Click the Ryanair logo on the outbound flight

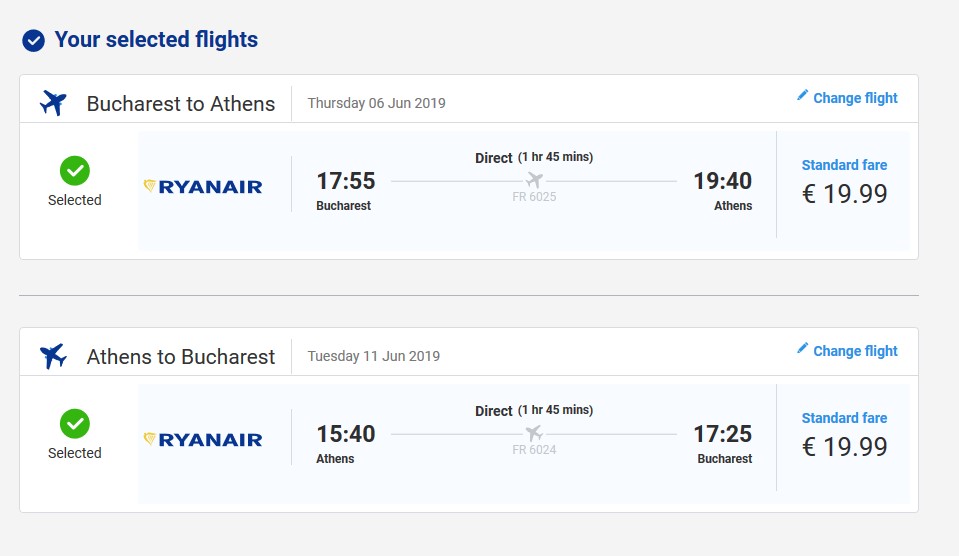203,187
